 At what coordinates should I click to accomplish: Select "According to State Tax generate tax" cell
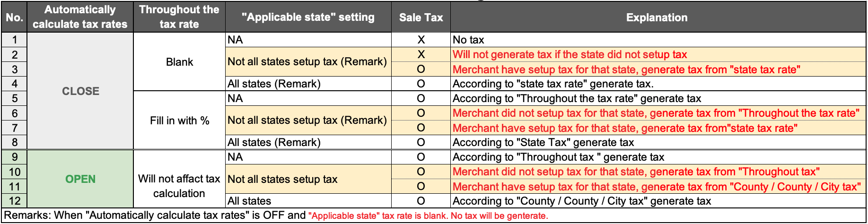(658, 142)
